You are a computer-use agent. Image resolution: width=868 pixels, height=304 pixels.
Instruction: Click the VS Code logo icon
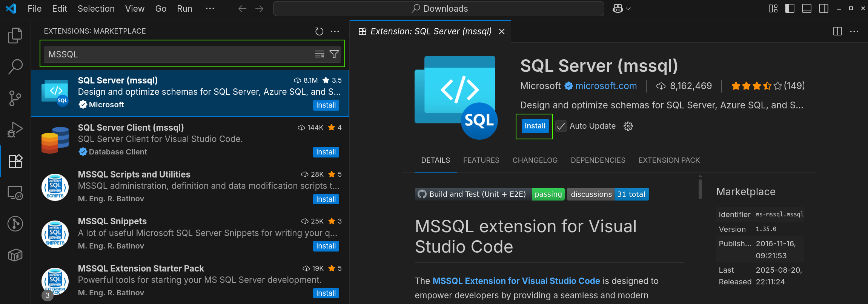[11, 8]
